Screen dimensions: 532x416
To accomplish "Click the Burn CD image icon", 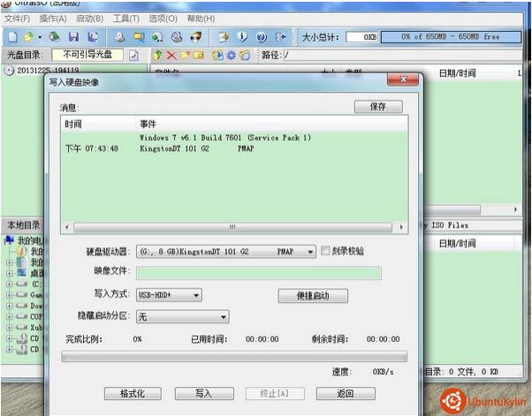I will [x=196, y=37].
